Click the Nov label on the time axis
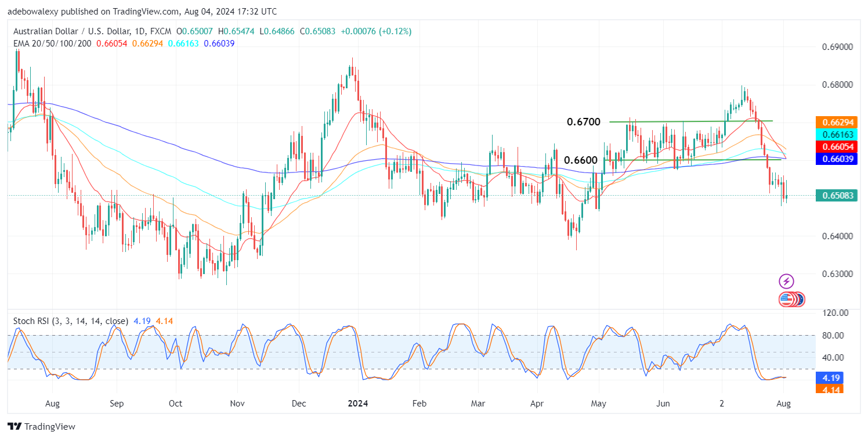Viewport: 868px width, 439px height. pyautogui.click(x=237, y=404)
